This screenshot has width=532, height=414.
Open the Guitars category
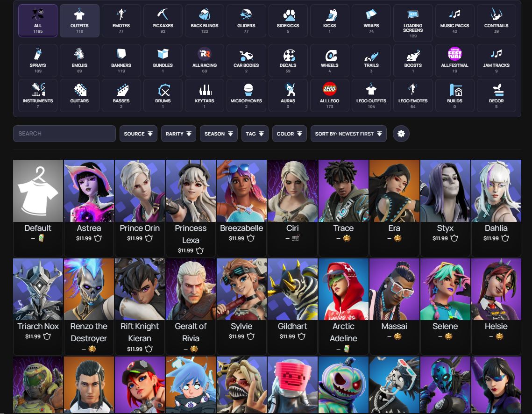(x=79, y=96)
